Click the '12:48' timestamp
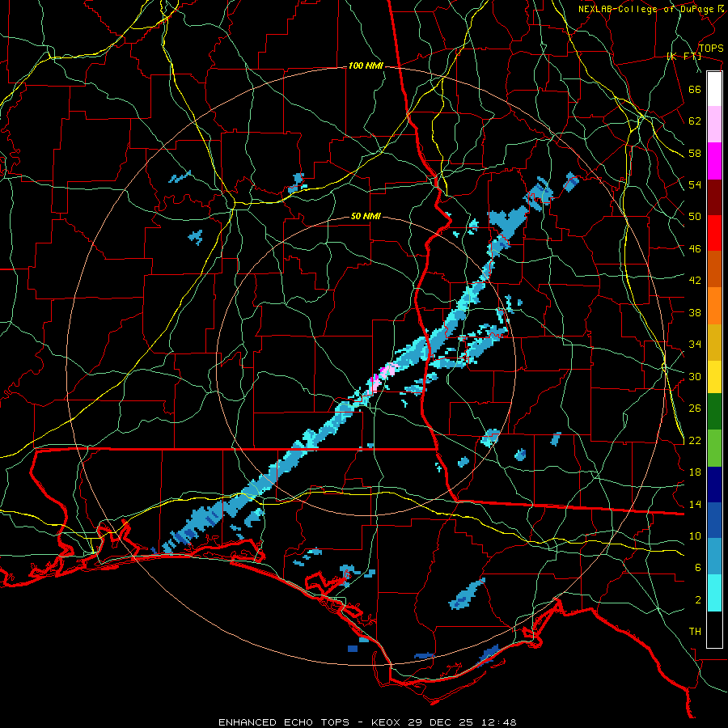 click(498, 722)
